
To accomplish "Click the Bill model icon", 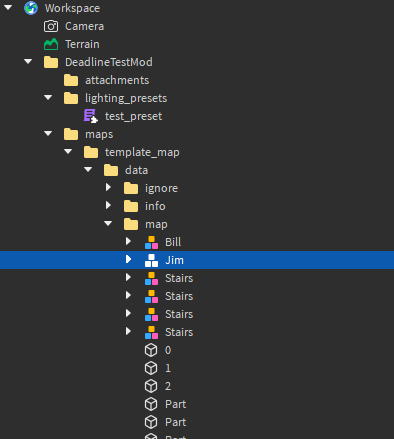I will click(151, 242).
